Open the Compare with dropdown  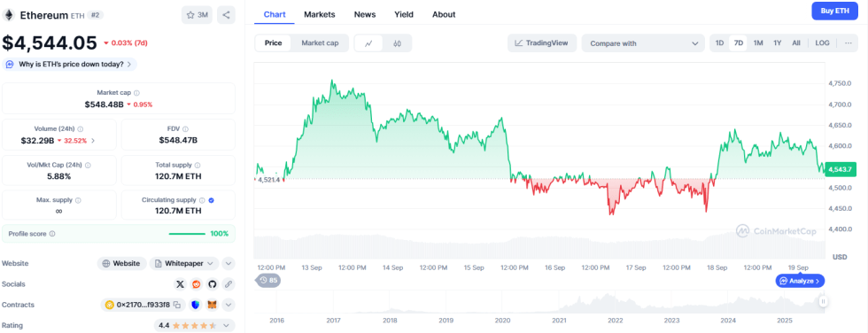[x=643, y=43]
